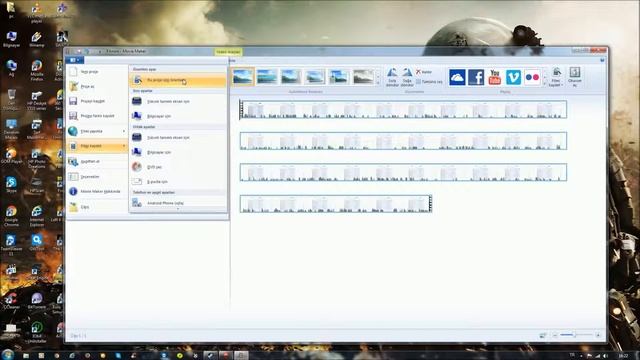Open CCleaner desktop shortcut
Screen dimensions: 640x360
point(11,301)
